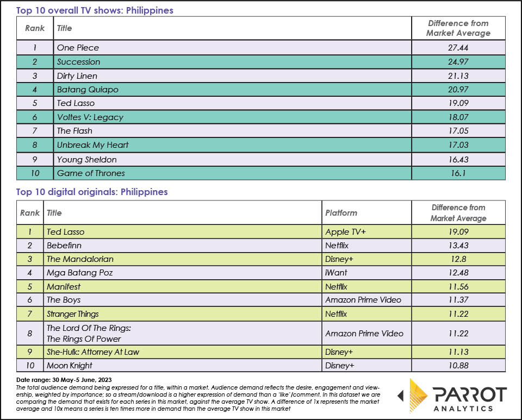Select 'Disney+' in the Moon Knight row
This screenshot has width=522, height=420.
click(x=339, y=366)
